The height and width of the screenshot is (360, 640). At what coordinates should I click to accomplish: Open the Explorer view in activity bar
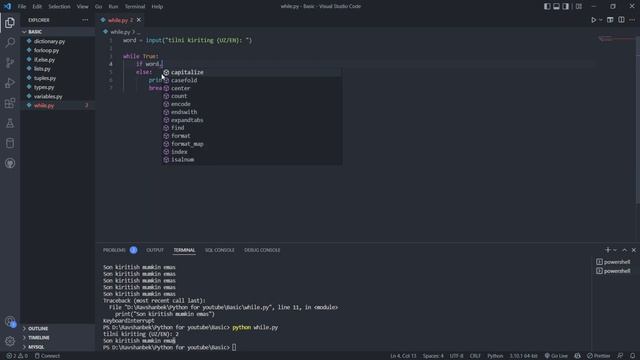[x=10, y=22]
